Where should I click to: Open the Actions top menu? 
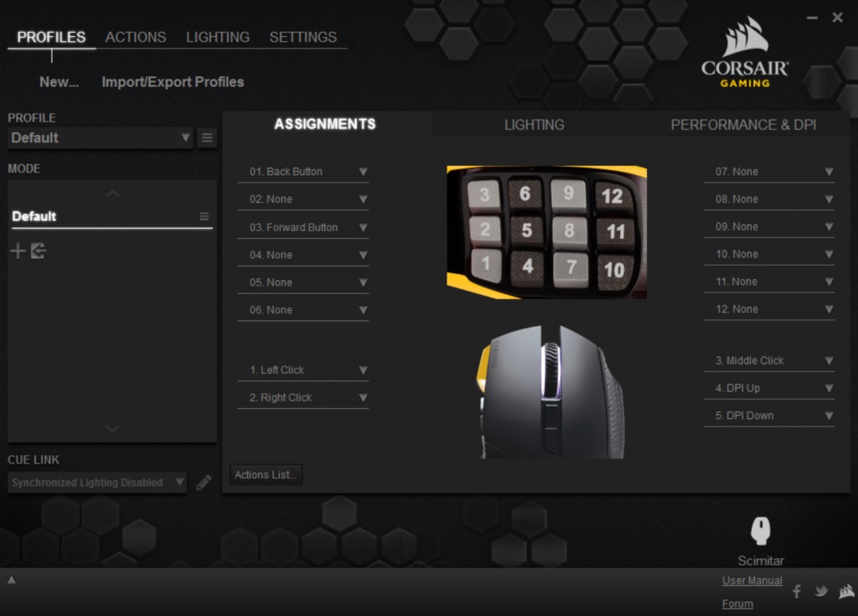135,37
